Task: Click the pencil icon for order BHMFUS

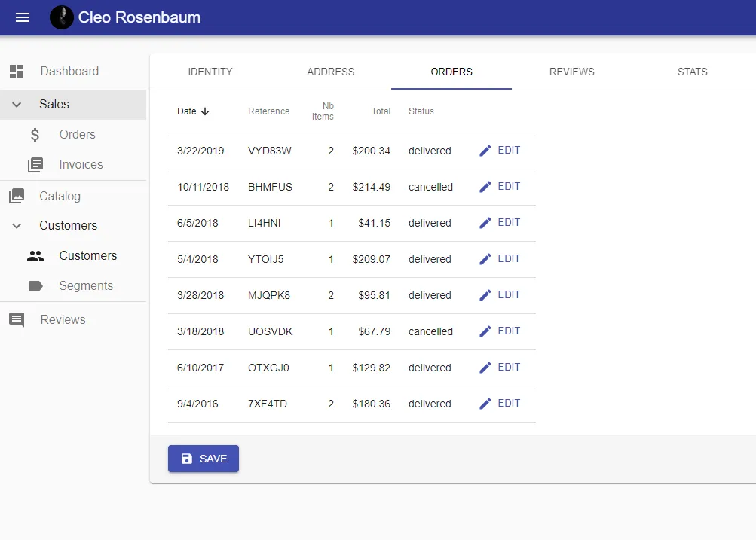Action: pyautogui.click(x=485, y=187)
